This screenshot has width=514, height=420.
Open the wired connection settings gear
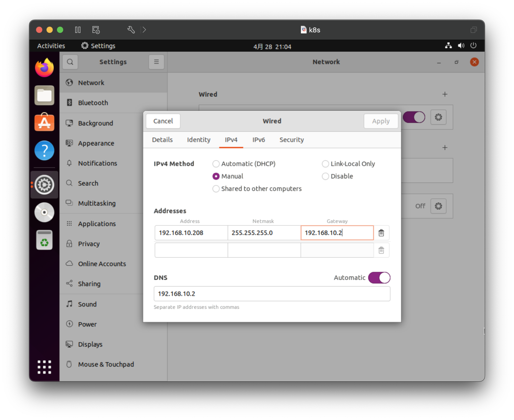click(x=438, y=117)
